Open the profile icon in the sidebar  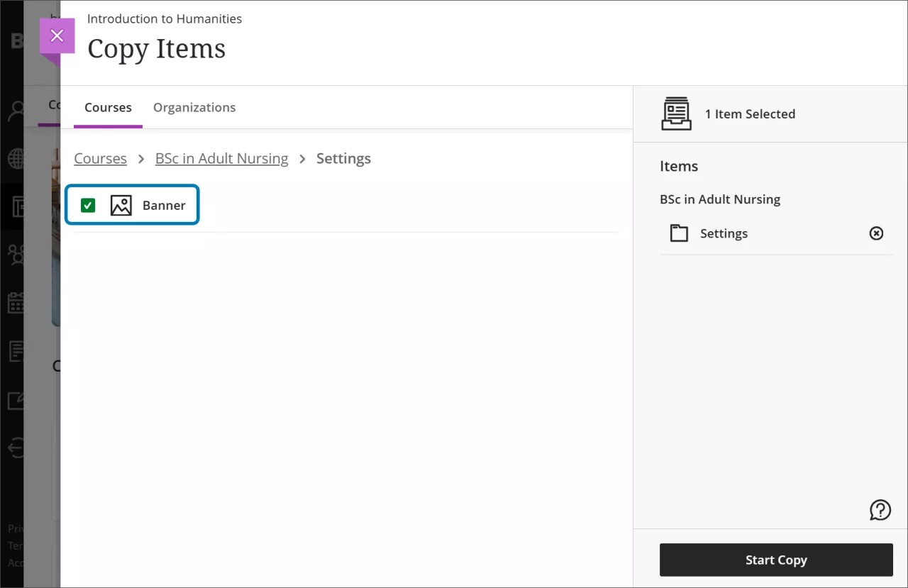(x=16, y=111)
